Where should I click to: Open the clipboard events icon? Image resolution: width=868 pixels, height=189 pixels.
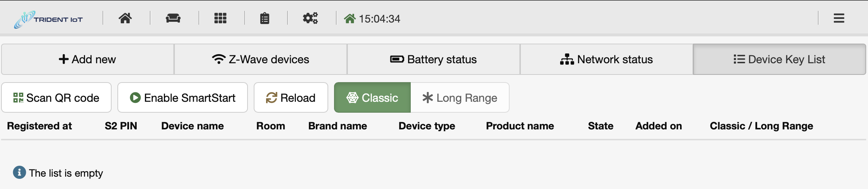pyautogui.click(x=265, y=18)
